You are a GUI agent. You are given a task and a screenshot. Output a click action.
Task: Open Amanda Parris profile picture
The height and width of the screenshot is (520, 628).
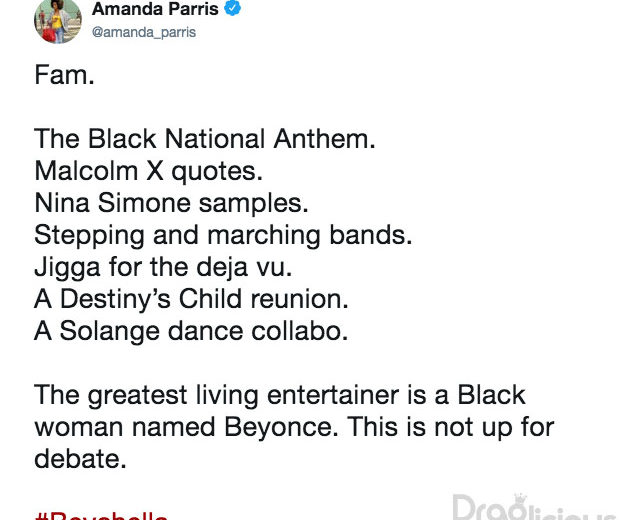tap(58, 21)
